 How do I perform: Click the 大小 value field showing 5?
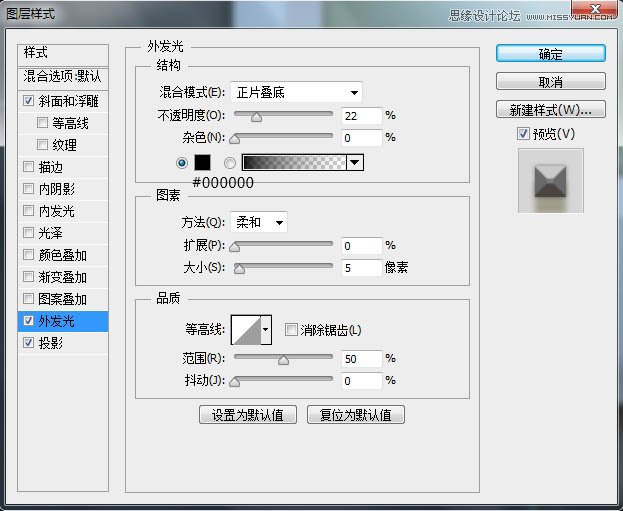362,268
